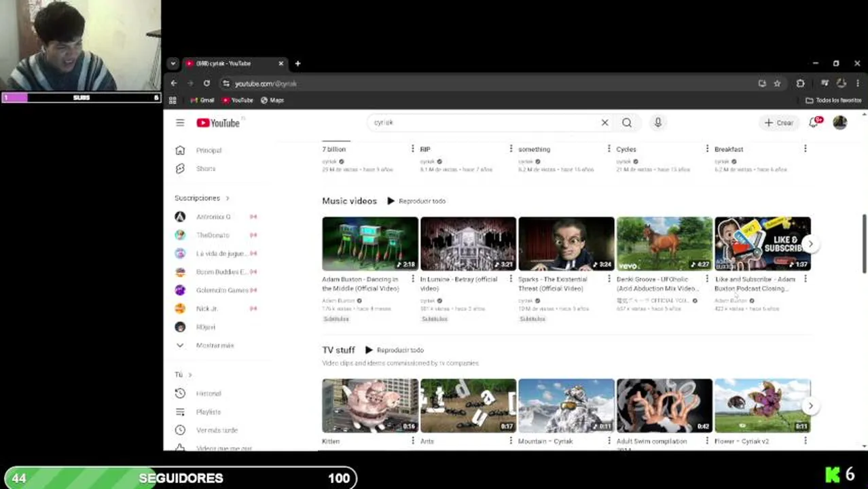Click the browser back arrow
Image resolution: width=868 pixels, height=489 pixels.
coord(174,83)
